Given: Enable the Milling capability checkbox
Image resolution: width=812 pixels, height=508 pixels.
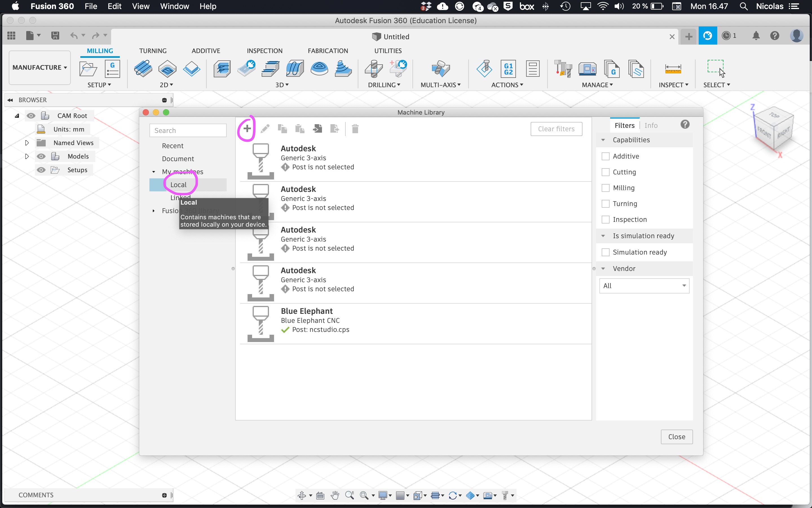Looking at the screenshot, I should 605,188.
